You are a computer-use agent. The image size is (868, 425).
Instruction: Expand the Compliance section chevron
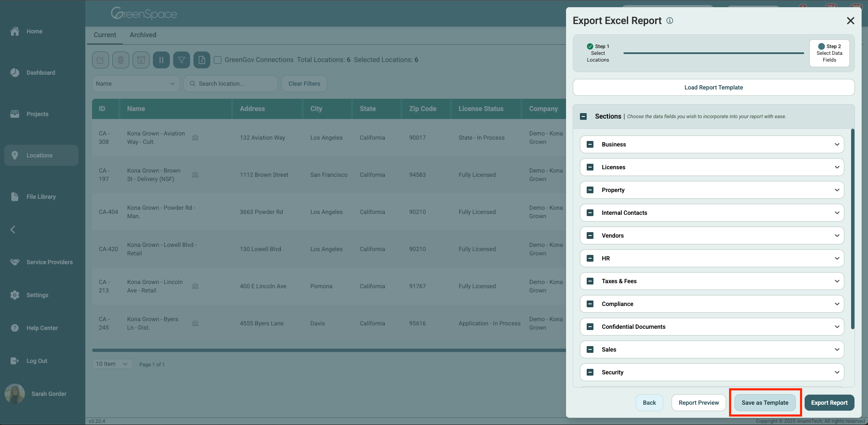(x=837, y=304)
